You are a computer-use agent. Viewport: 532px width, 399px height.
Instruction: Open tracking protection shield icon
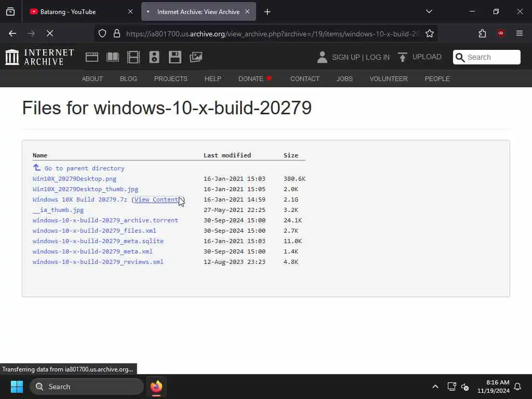[102, 33]
